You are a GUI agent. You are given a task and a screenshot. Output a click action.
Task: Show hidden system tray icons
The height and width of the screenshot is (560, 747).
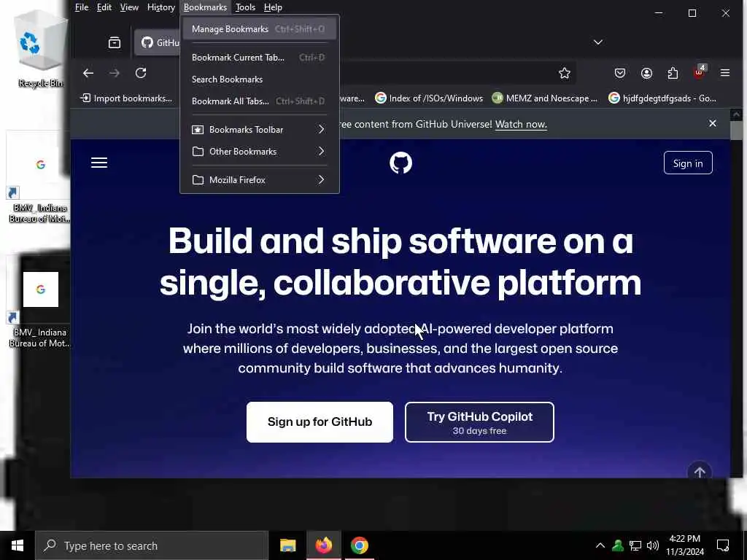click(x=600, y=545)
